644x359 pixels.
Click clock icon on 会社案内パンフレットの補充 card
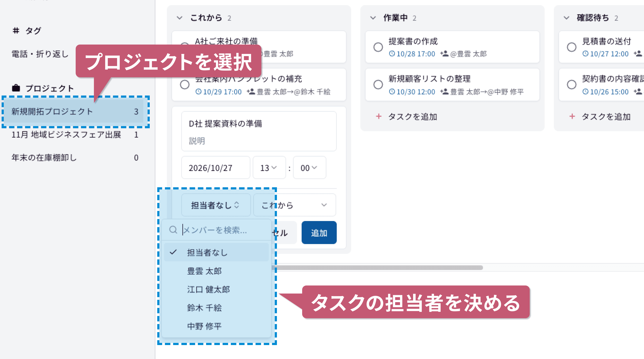click(198, 92)
